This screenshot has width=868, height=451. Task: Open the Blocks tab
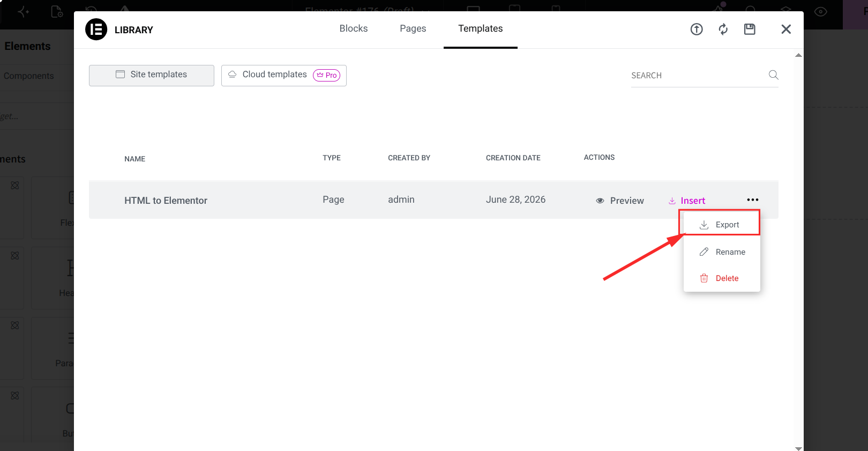(354, 28)
